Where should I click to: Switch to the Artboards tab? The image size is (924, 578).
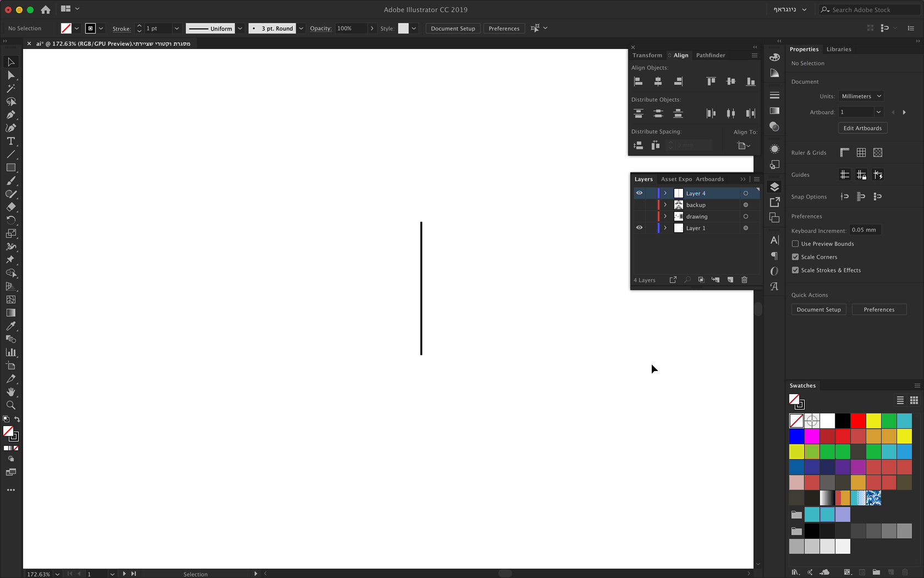tap(710, 179)
